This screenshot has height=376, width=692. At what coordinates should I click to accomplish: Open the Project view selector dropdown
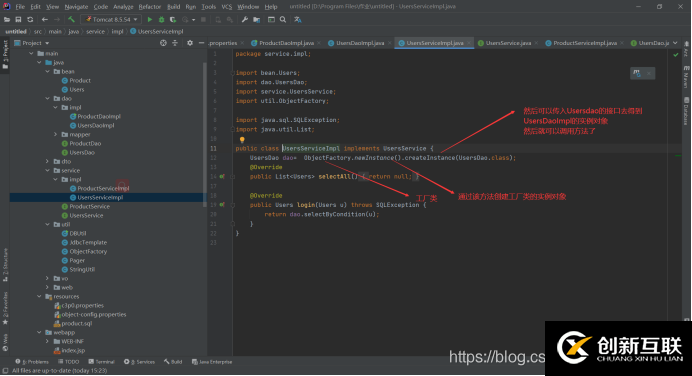click(32, 43)
